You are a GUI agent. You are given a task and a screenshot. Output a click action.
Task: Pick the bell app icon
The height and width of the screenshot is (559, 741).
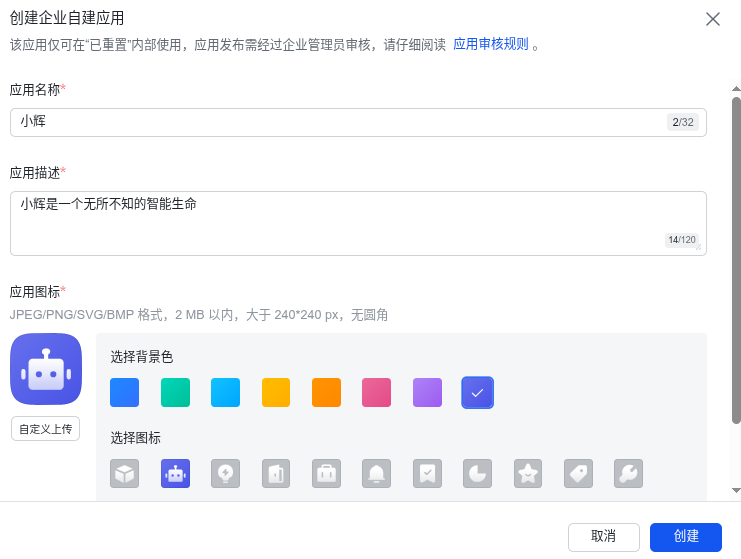click(377, 473)
